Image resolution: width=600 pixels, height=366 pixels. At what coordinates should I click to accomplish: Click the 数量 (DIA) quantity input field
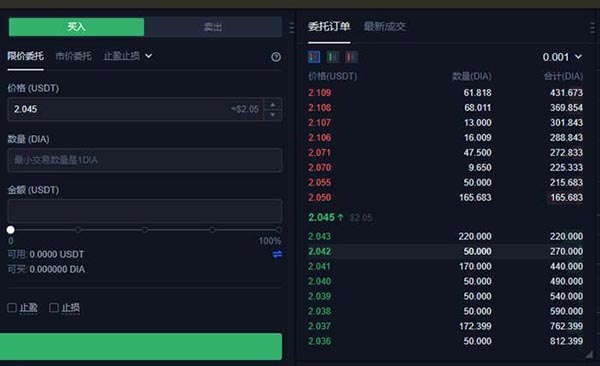tap(145, 160)
